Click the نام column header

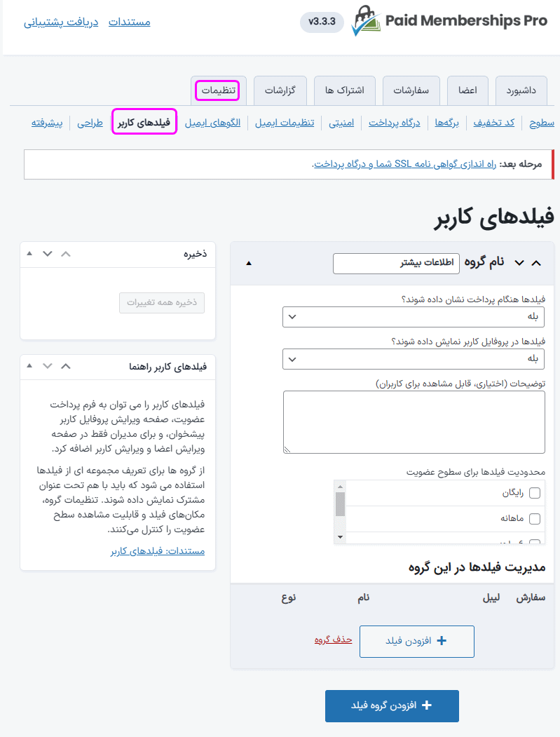(363, 597)
